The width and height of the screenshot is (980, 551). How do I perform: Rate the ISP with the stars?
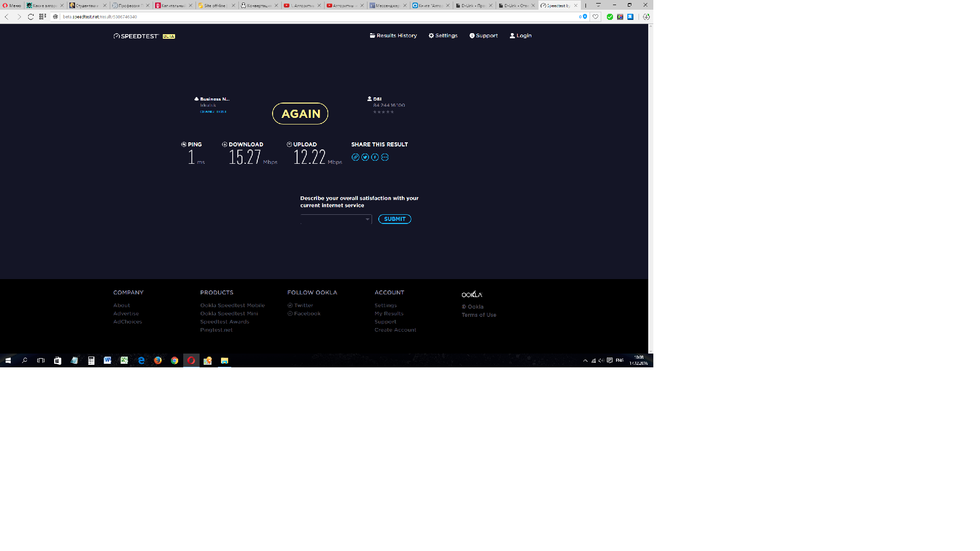(383, 112)
